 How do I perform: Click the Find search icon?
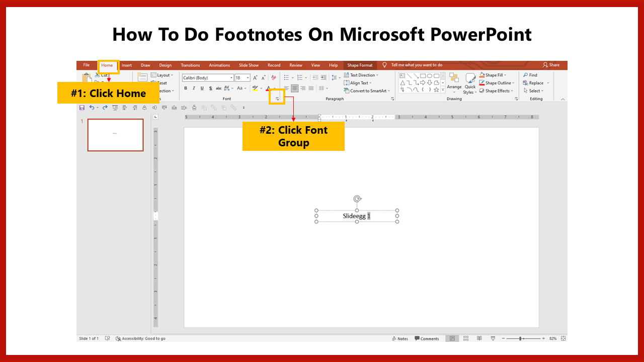tap(525, 75)
